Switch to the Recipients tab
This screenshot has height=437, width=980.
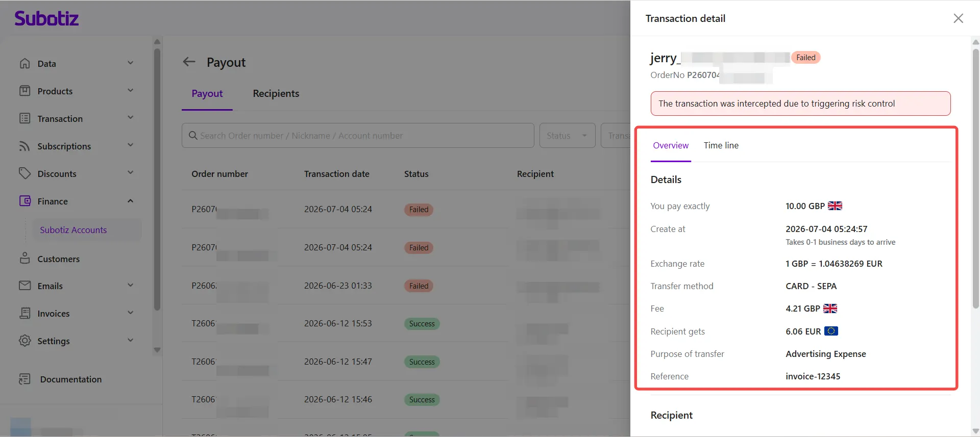click(276, 94)
